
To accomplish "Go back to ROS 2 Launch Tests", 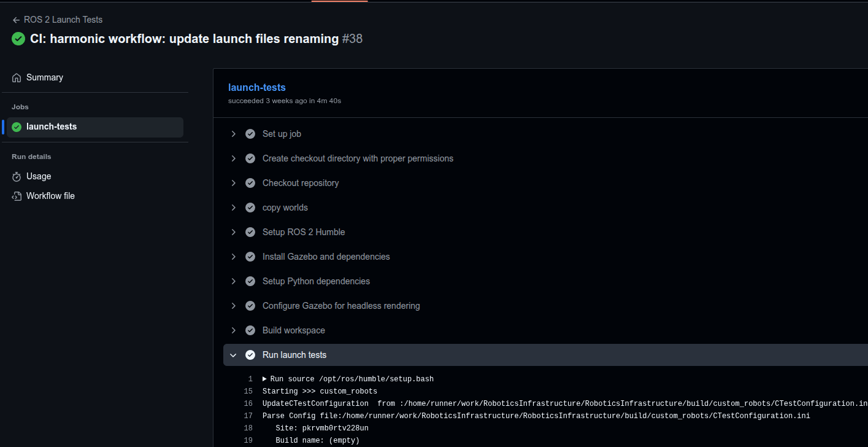I will pyautogui.click(x=57, y=20).
